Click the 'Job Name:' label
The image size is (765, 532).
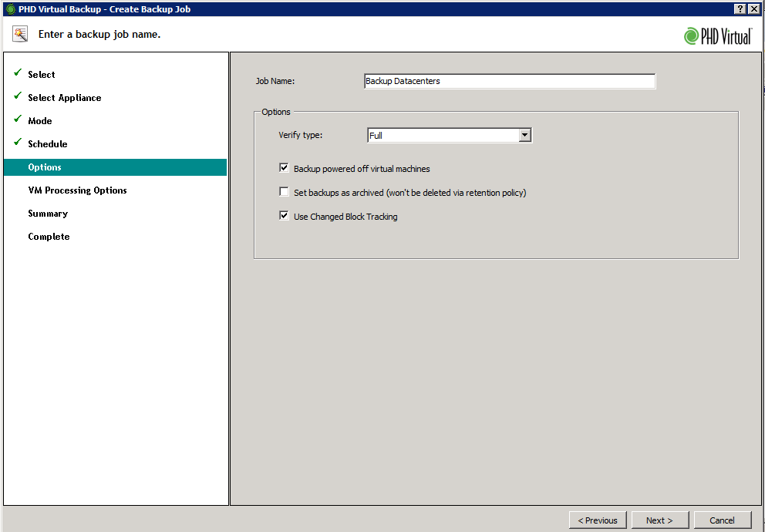coord(275,82)
